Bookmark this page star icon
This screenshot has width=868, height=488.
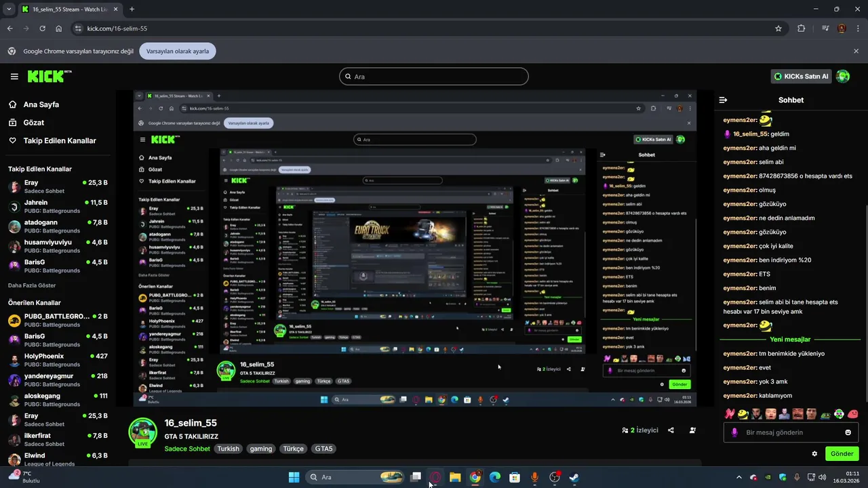[778, 28]
